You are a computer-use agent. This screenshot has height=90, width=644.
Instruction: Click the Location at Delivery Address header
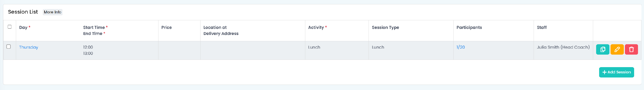tap(221, 30)
